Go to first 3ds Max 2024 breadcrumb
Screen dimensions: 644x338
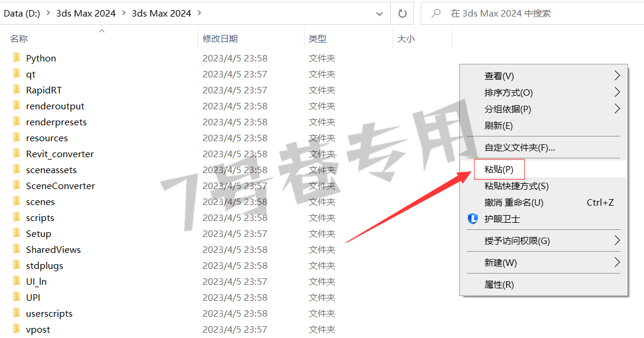pos(86,13)
